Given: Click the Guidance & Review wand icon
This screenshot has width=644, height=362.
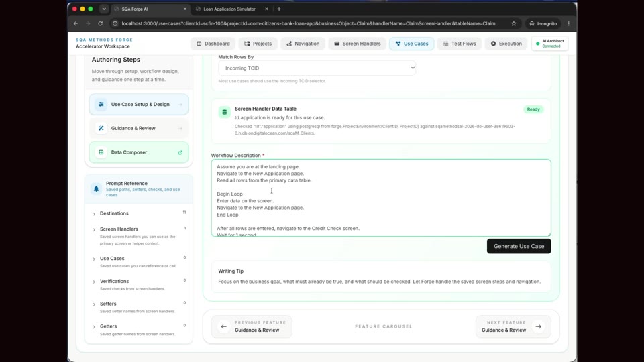Looking at the screenshot, I should pos(101,128).
